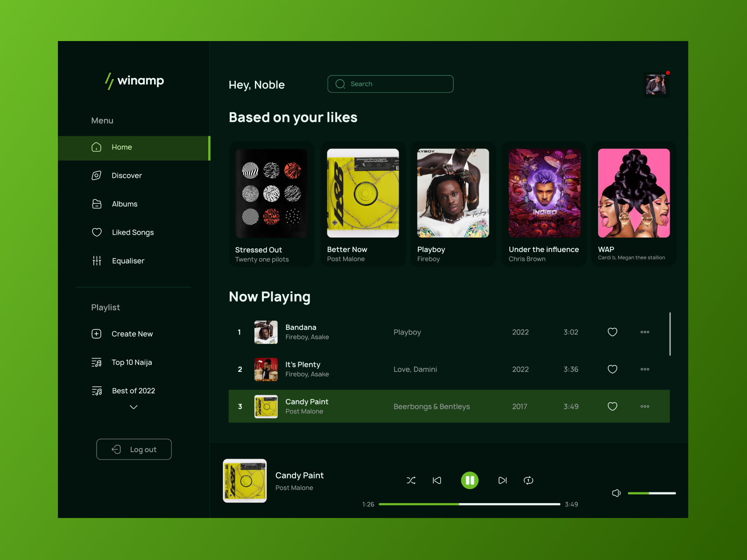
Task: Open Liked Songs via the heart icon
Action: (96, 232)
